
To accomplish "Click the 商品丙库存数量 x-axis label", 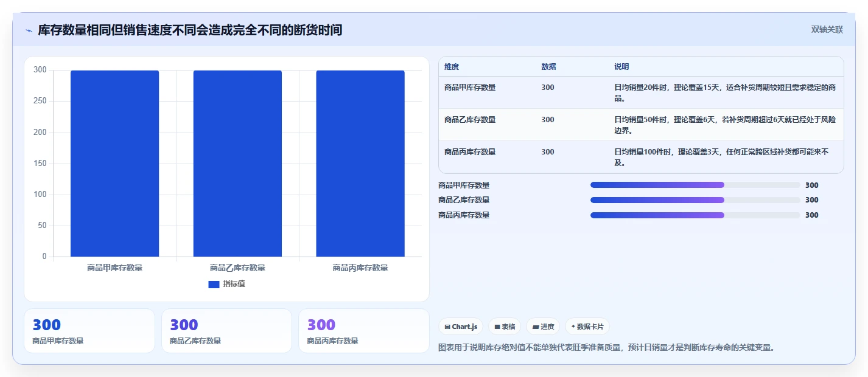I will (360, 268).
